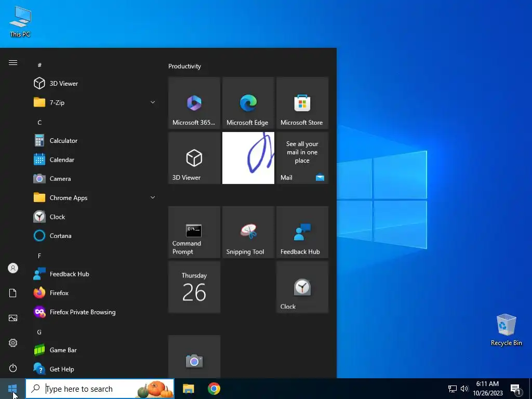Open Game Bar from the app list
Image resolution: width=532 pixels, height=399 pixels.
coord(94,350)
